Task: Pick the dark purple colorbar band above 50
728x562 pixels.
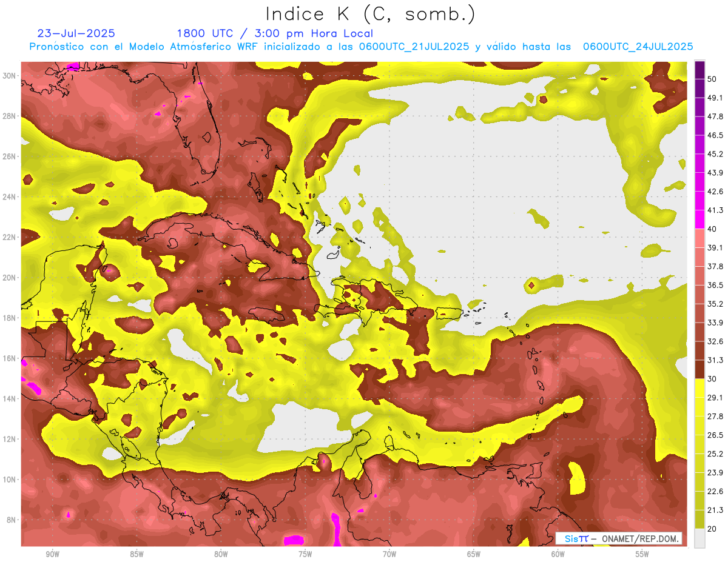Action: (699, 70)
